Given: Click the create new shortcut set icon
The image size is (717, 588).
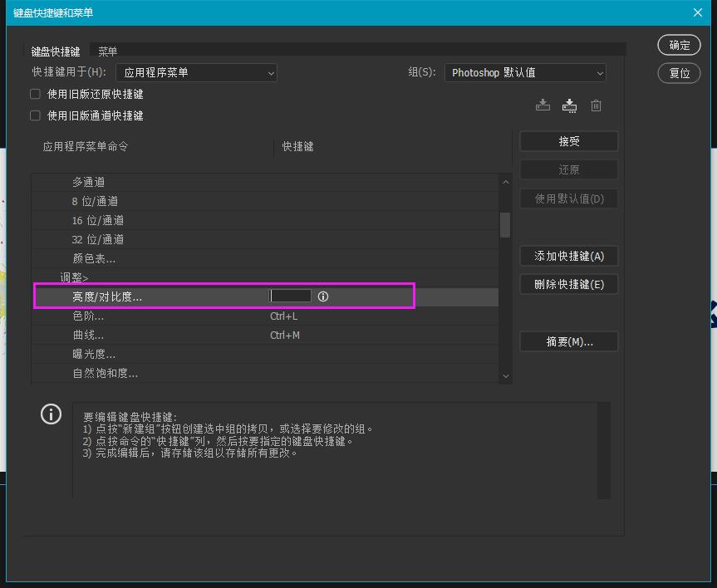Looking at the screenshot, I should pyautogui.click(x=569, y=105).
